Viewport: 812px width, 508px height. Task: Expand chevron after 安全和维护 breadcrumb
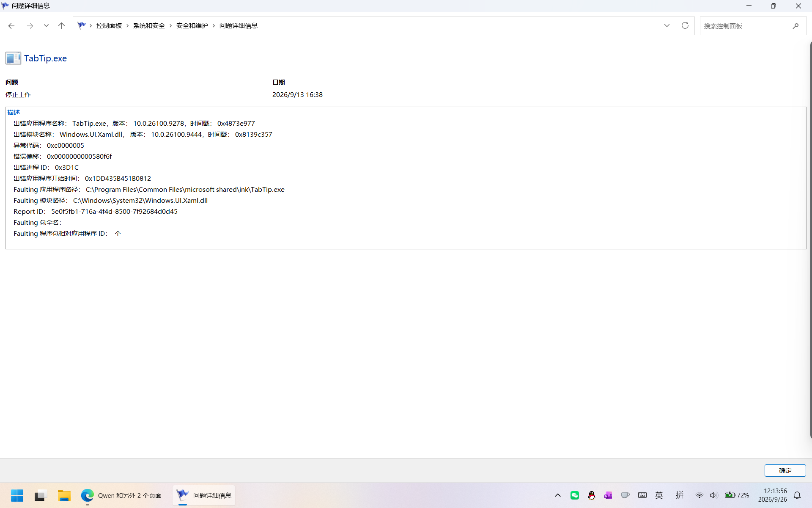tap(214, 26)
